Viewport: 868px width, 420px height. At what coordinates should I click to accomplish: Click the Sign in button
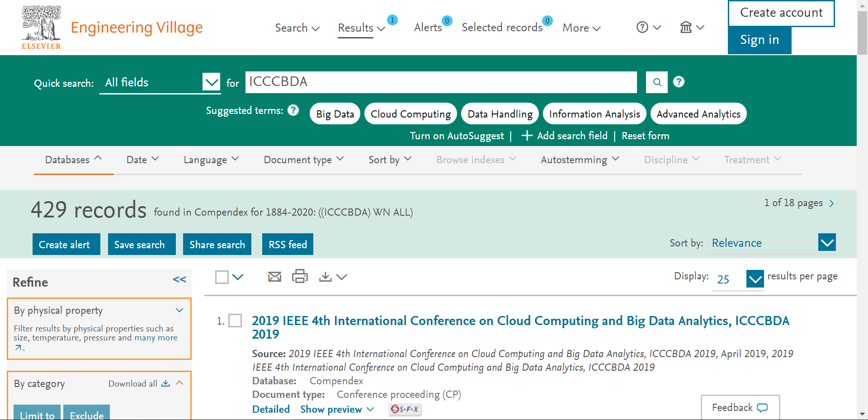point(759,40)
